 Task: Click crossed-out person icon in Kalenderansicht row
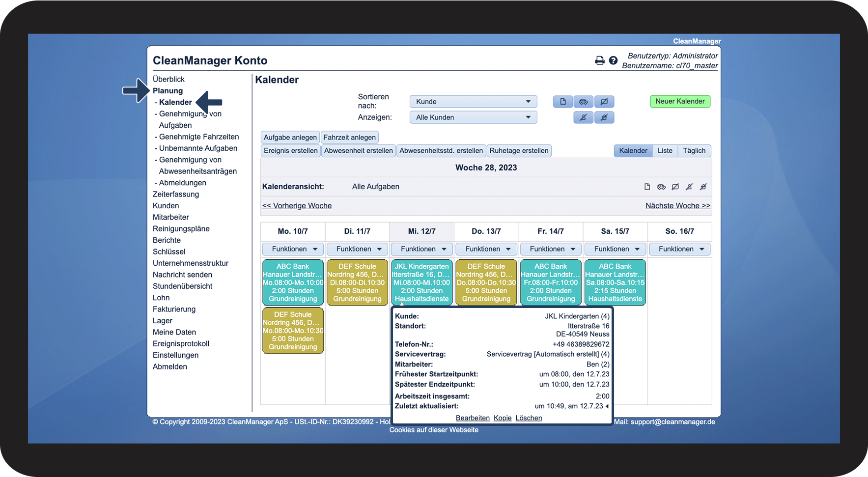click(x=689, y=187)
